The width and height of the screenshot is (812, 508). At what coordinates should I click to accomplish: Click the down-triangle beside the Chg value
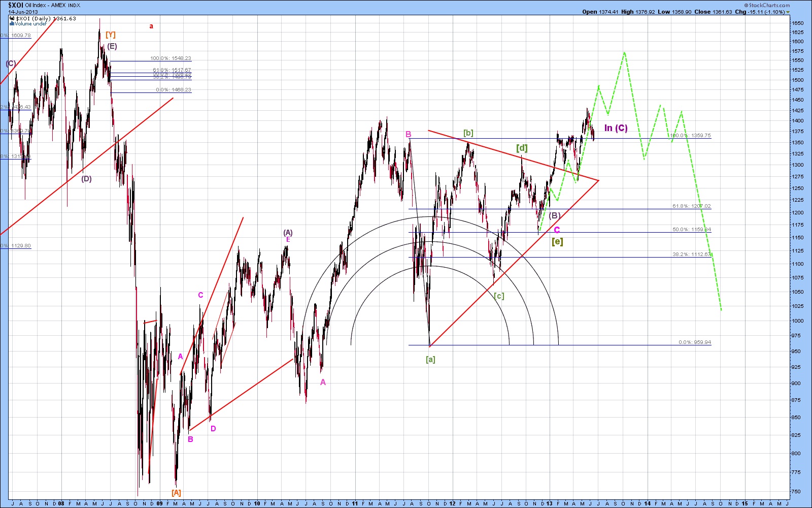point(788,12)
